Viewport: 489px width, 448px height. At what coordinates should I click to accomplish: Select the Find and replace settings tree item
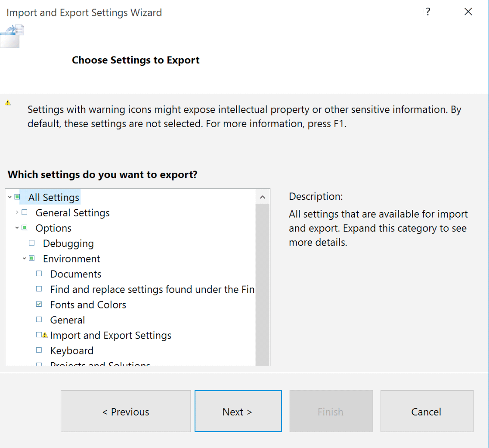pos(152,289)
